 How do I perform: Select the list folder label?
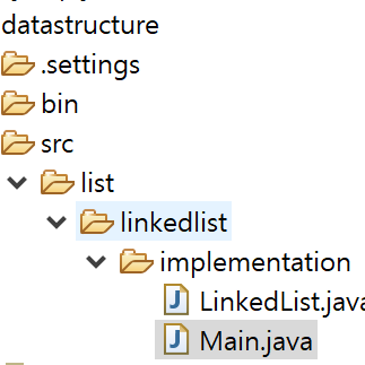(98, 182)
